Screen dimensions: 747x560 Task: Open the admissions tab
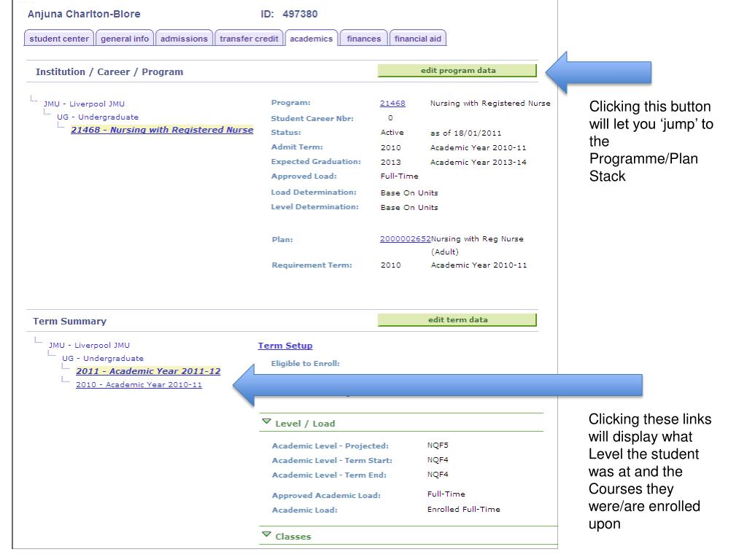click(184, 39)
